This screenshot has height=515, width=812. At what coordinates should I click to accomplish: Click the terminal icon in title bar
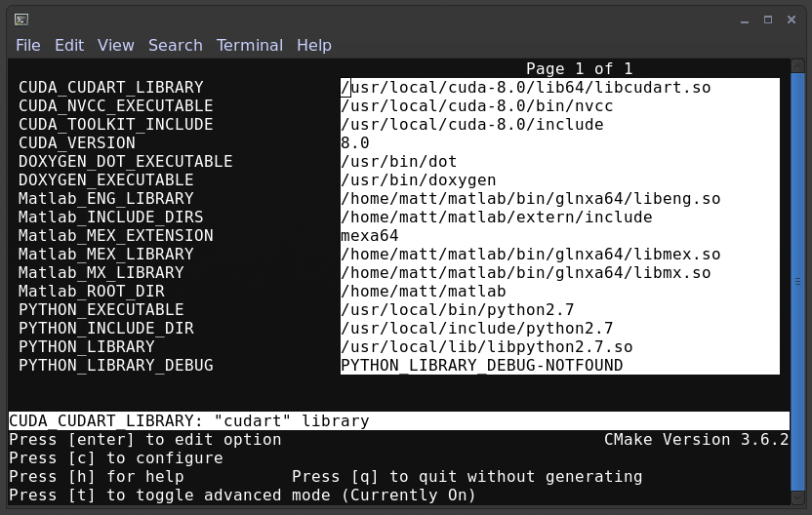(x=21, y=20)
